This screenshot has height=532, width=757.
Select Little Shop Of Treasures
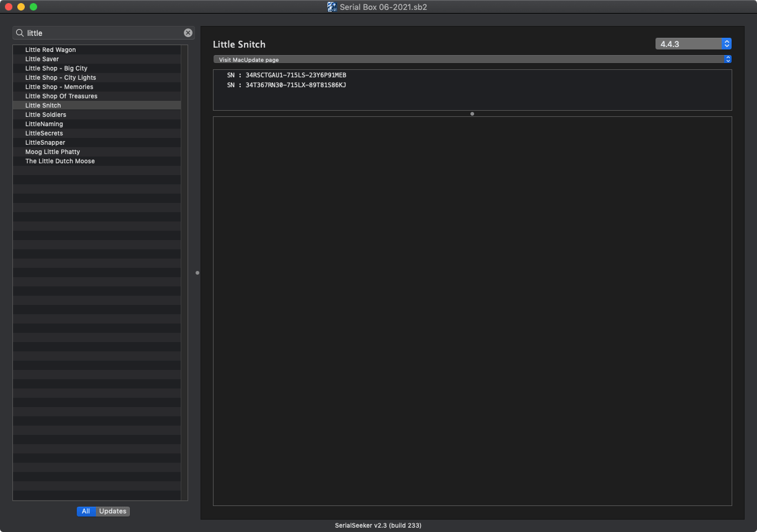coord(61,96)
